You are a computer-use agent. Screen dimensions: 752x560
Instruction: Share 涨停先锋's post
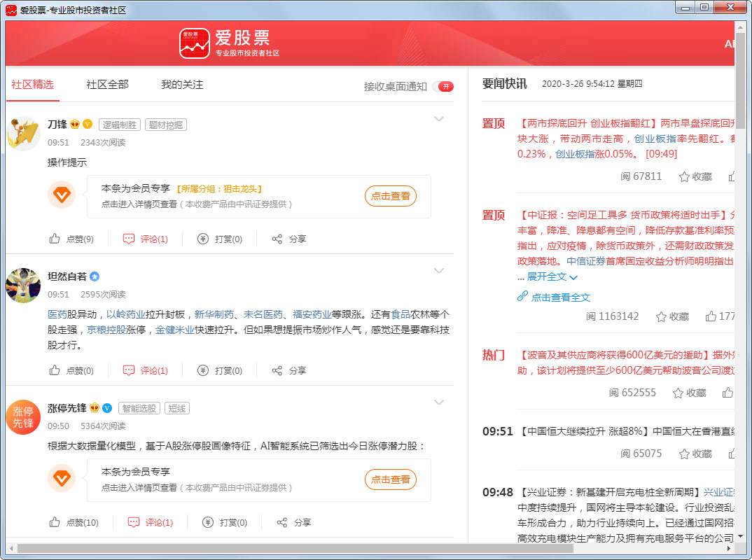coord(282,522)
